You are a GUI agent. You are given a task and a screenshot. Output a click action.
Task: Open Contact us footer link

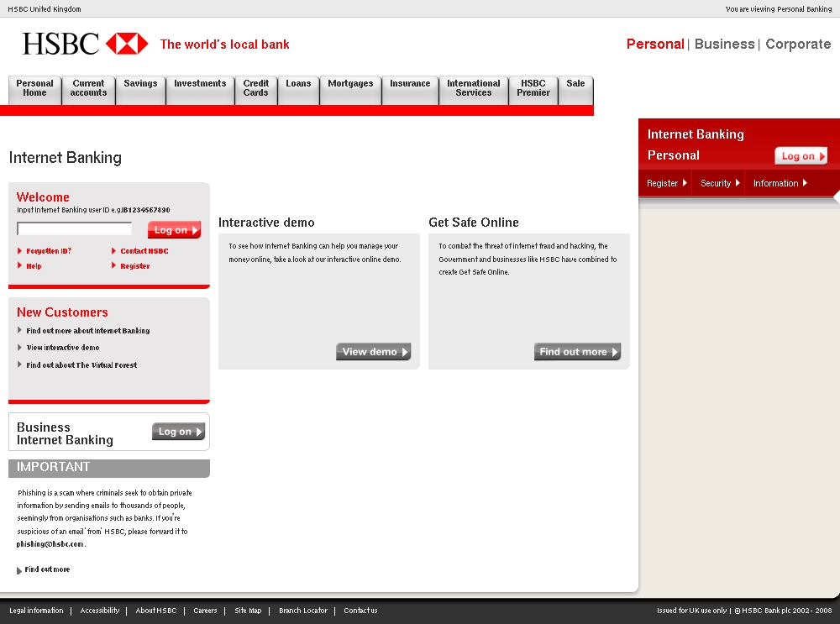tap(360, 610)
